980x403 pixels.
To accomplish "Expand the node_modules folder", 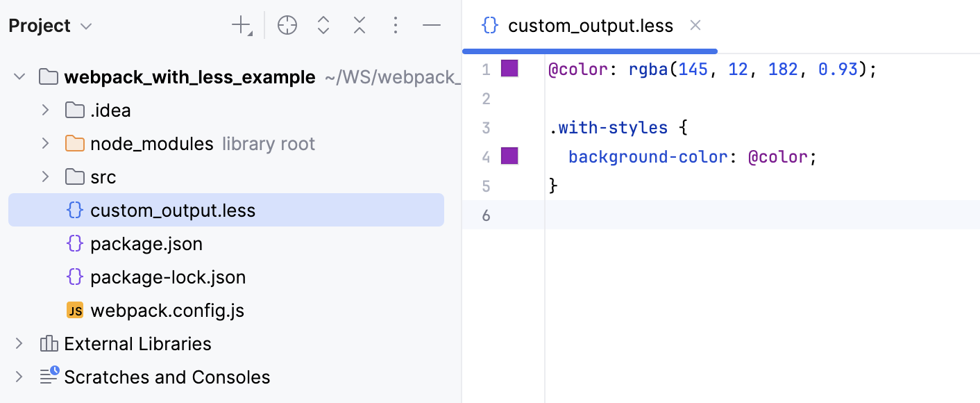I will click(x=46, y=143).
